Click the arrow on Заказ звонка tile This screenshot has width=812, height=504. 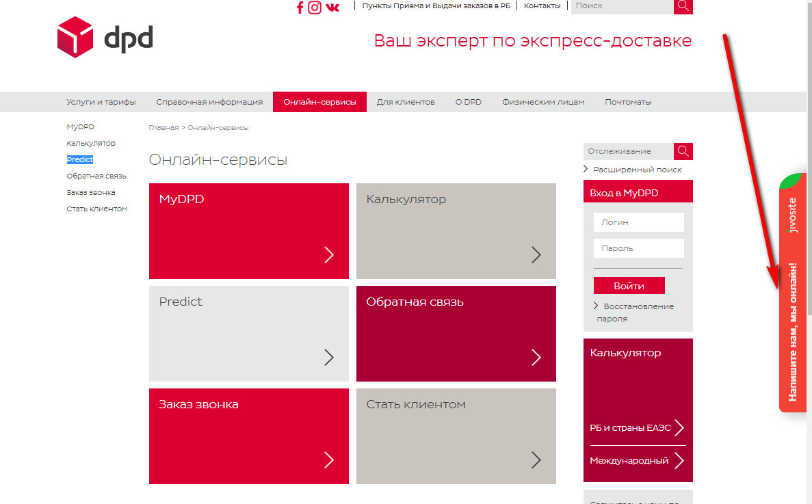click(x=329, y=460)
